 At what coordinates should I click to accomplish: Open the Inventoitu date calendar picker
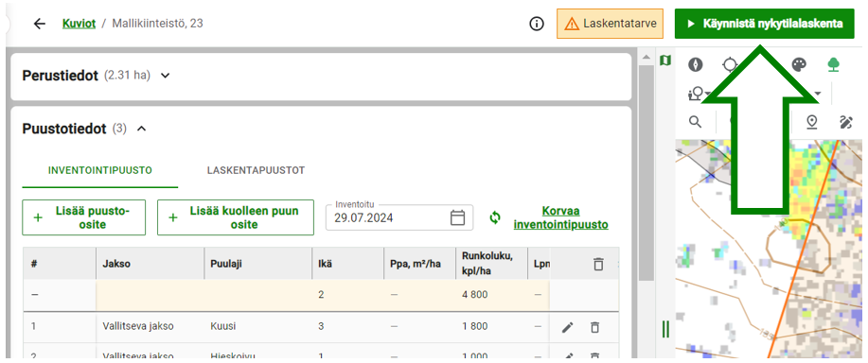tap(457, 217)
